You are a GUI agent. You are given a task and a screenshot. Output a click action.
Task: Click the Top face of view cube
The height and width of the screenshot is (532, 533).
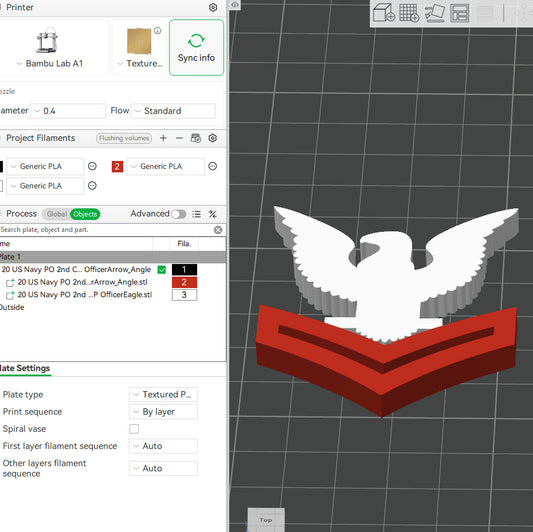tap(266, 520)
